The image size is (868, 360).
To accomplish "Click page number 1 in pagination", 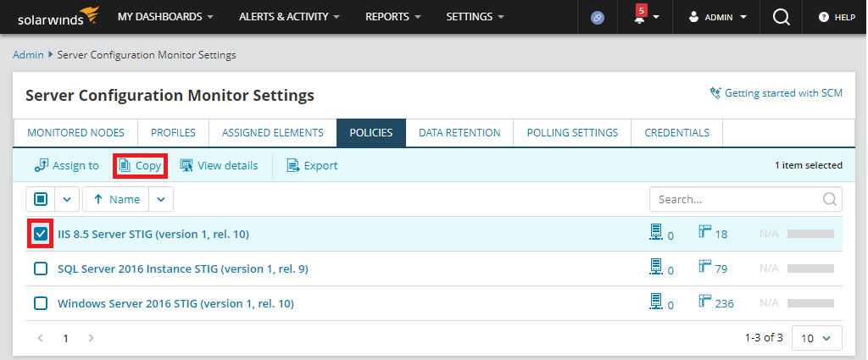I will pyautogui.click(x=65, y=338).
